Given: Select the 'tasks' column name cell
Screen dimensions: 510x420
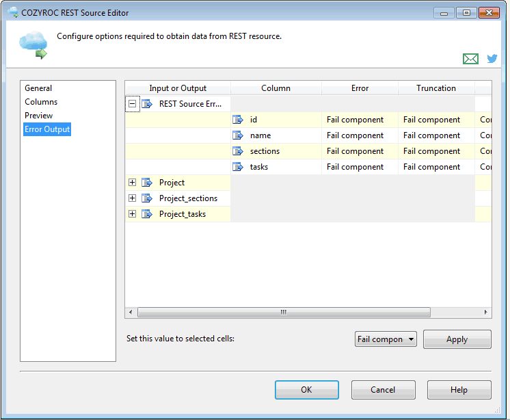Looking at the screenshot, I should pos(276,167).
